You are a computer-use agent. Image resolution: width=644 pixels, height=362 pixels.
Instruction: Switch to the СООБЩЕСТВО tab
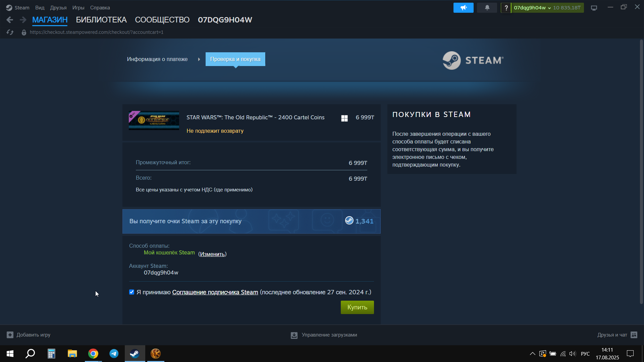[x=162, y=20]
